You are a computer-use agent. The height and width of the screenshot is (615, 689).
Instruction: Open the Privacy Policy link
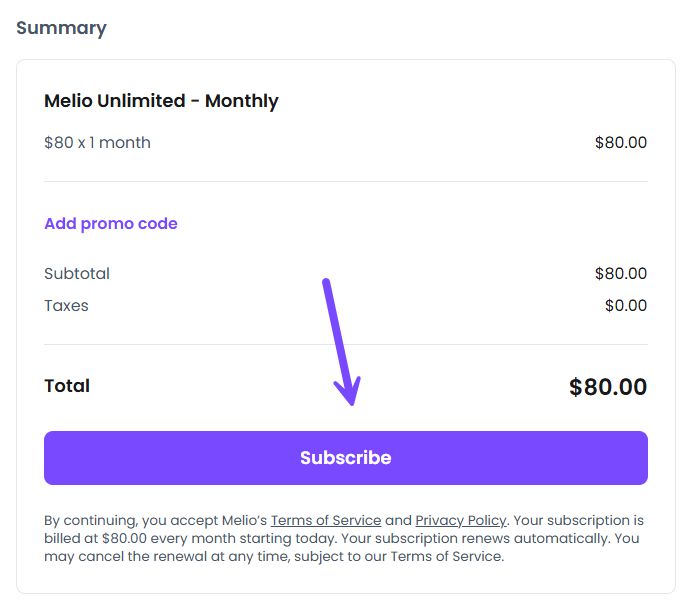pyautogui.click(x=461, y=520)
